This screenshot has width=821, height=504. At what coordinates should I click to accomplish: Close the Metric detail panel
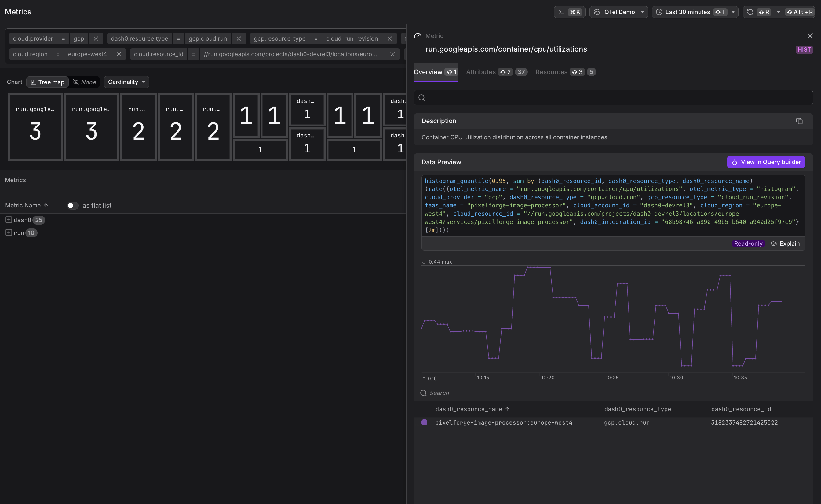pyautogui.click(x=810, y=36)
